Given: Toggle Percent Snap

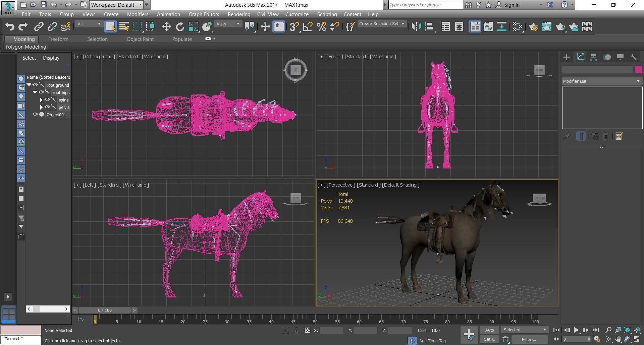Looking at the screenshot, I should coord(321,26).
